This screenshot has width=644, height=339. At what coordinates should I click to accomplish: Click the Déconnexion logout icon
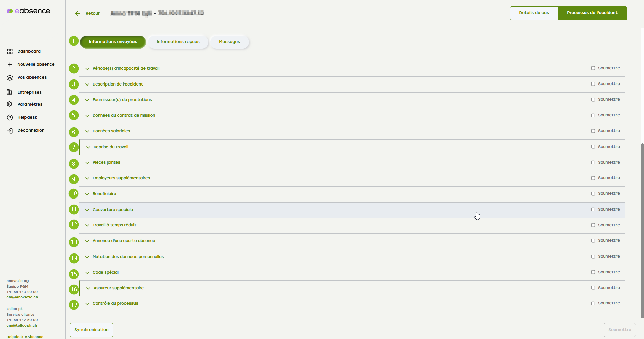(x=10, y=130)
